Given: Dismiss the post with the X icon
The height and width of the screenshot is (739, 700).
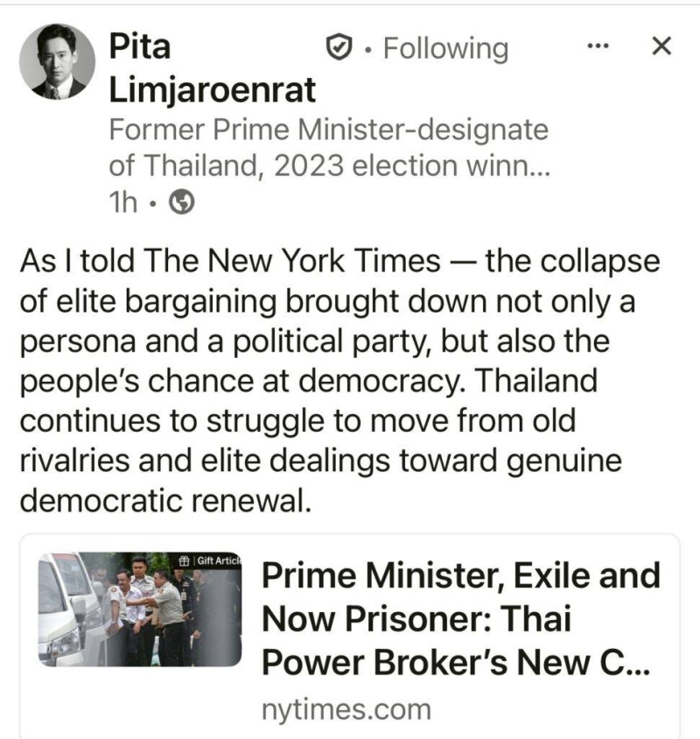Looking at the screenshot, I should pos(662,46).
